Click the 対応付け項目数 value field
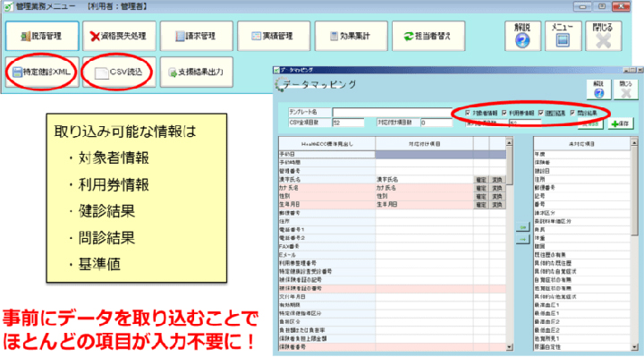Viewport: 644px width, 357px height. click(x=436, y=123)
